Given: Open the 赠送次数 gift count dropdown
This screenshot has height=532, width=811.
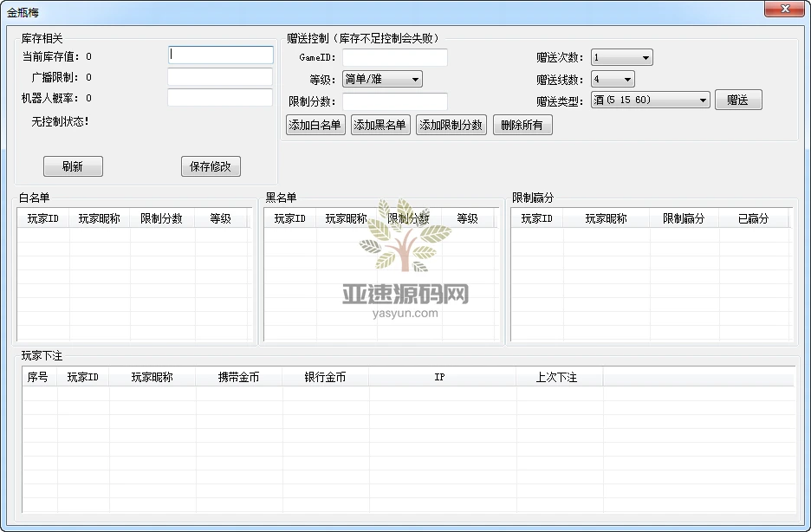Looking at the screenshot, I should [x=621, y=57].
